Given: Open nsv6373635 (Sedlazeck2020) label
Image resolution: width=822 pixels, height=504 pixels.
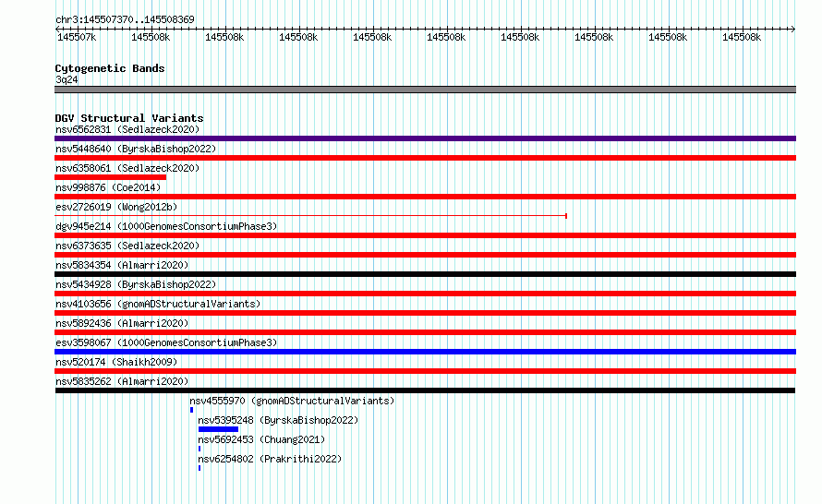Looking at the screenshot, I should click(127, 246).
